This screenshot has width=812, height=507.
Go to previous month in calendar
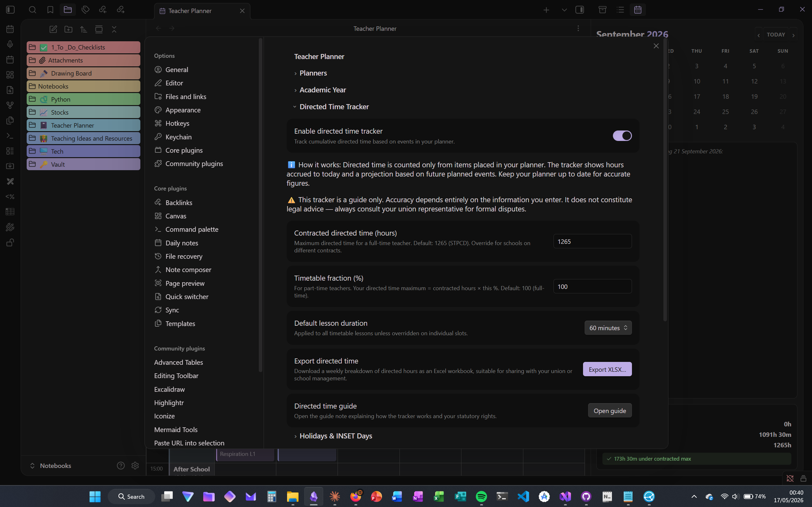759,35
